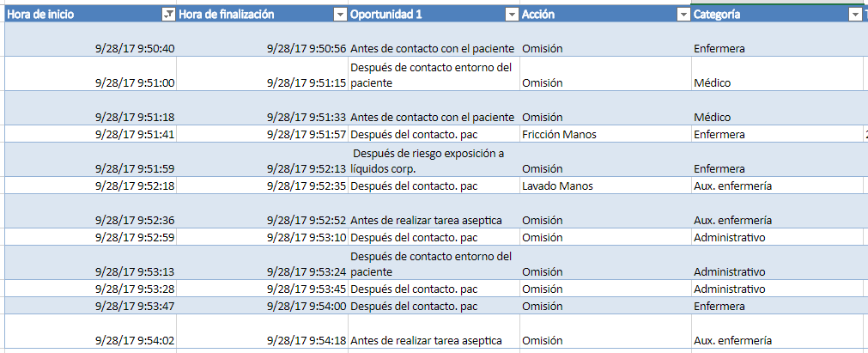Select the Hora de inicio header cell
This screenshot has width=868, height=353.
(77, 15)
